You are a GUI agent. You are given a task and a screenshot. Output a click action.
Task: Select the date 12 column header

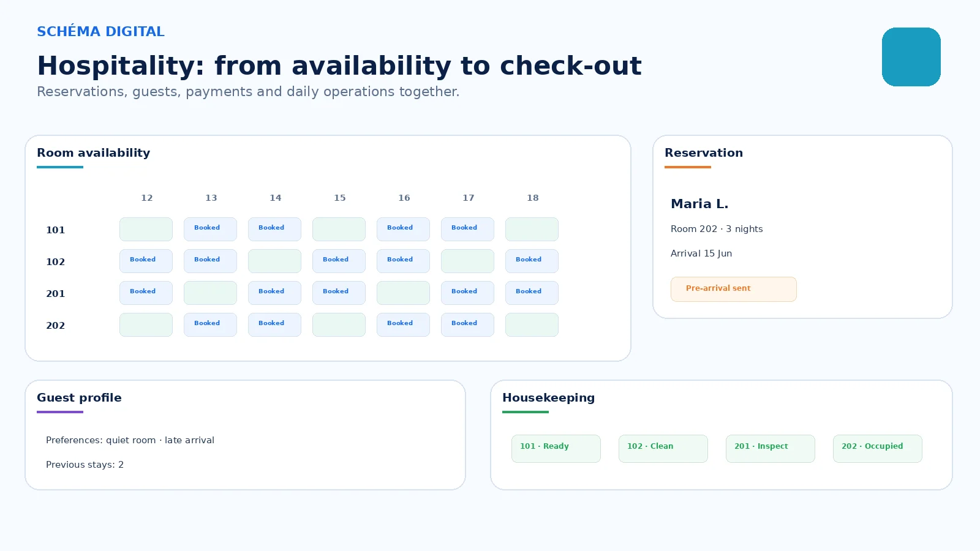click(147, 198)
